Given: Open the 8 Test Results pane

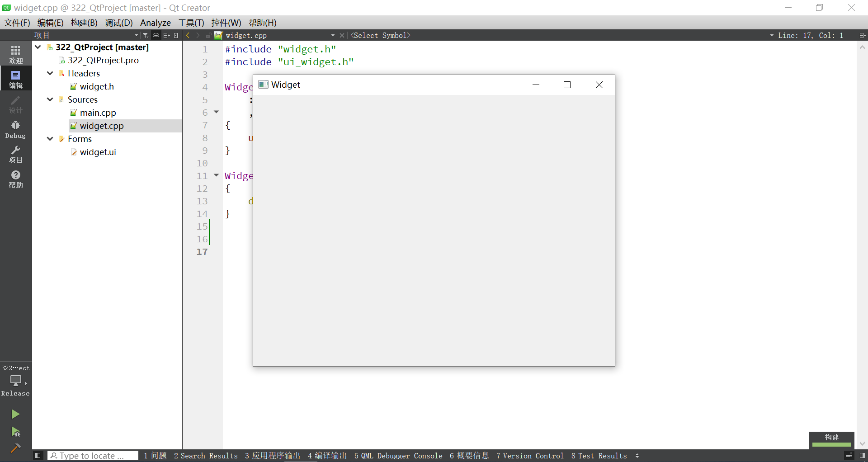Looking at the screenshot, I should coord(599,456).
